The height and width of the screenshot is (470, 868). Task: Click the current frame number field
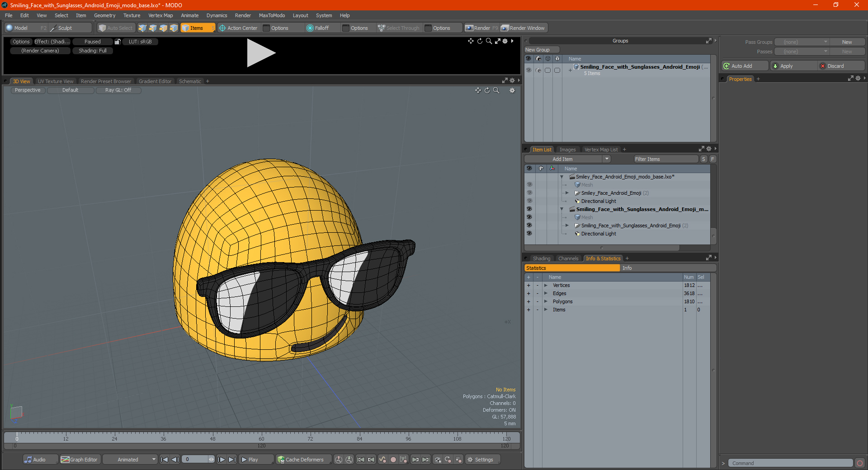[195, 460]
